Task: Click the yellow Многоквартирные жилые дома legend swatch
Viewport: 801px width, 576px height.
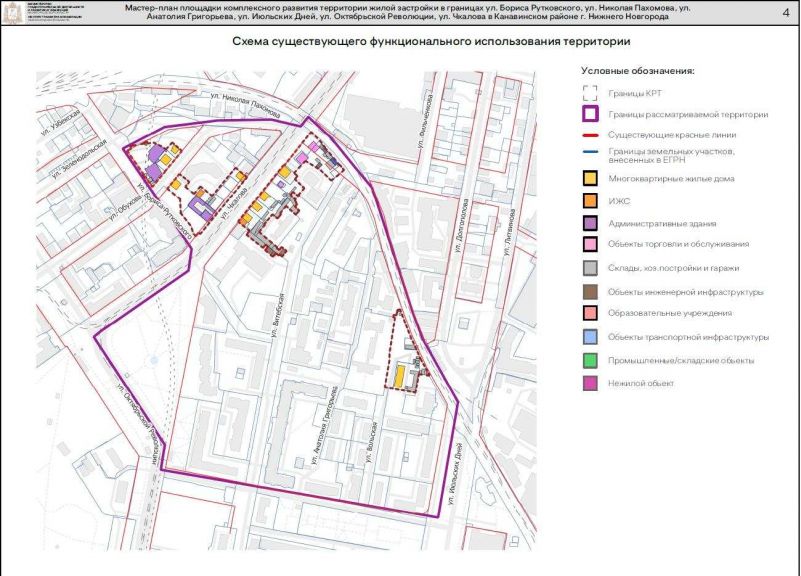Action: 590,178
